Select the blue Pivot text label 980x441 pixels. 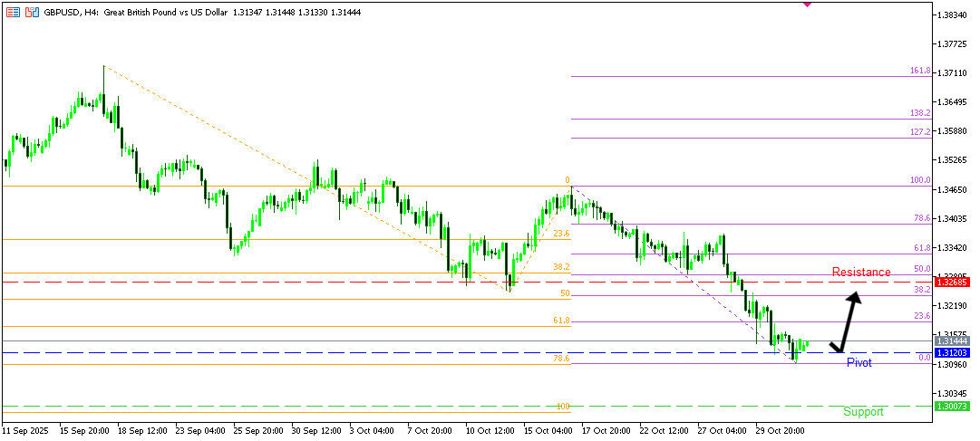[859, 363]
